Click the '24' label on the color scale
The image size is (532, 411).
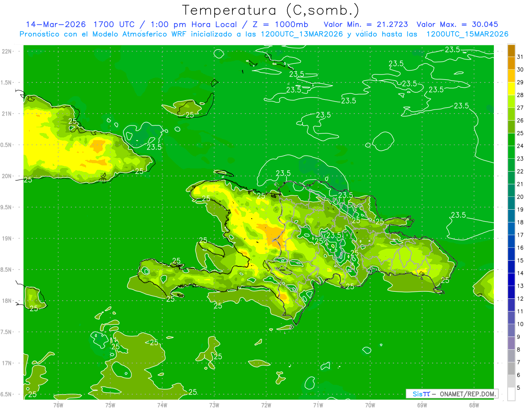(520, 146)
